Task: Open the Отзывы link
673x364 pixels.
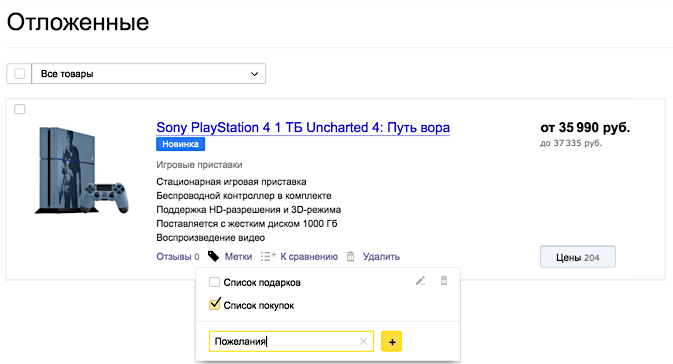Action: click(x=174, y=257)
